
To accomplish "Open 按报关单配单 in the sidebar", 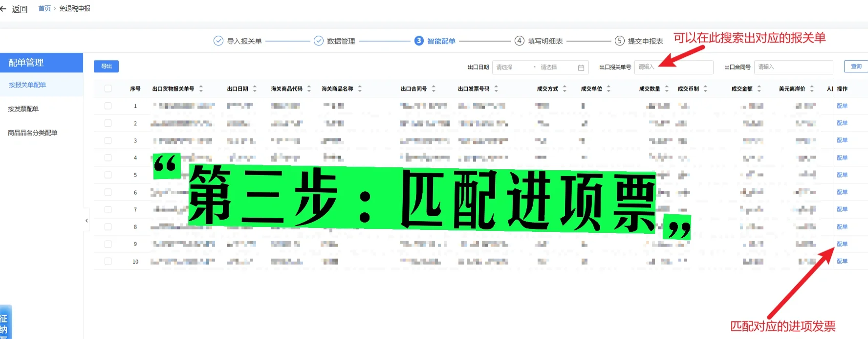I will click(27, 85).
